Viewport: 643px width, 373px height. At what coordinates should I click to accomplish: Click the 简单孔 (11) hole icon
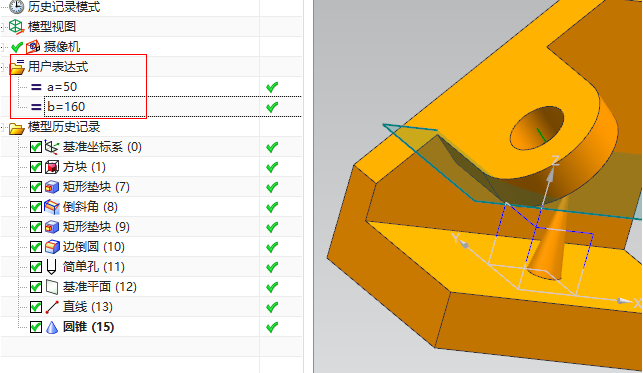point(51,267)
